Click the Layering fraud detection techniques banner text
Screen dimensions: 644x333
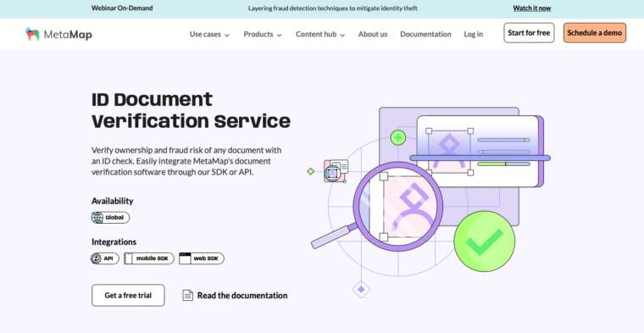tap(333, 8)
